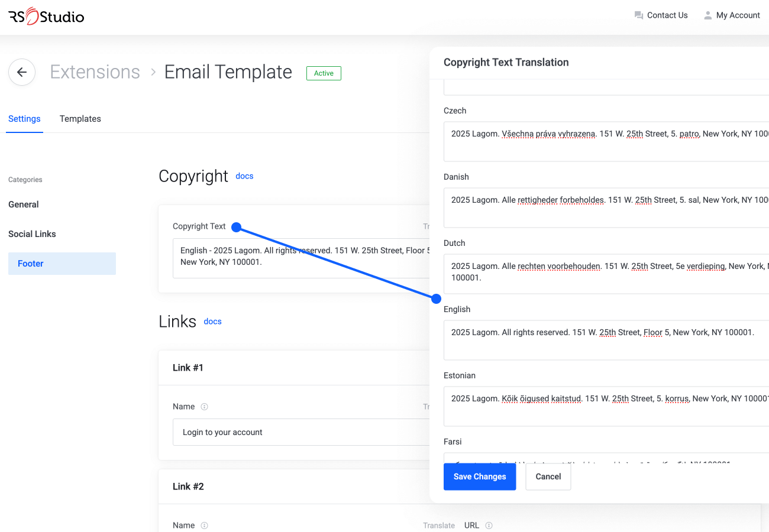Click the 'Link #2' card heading
Viewport: 769px width, 532px height.
(x=188, y=486)
